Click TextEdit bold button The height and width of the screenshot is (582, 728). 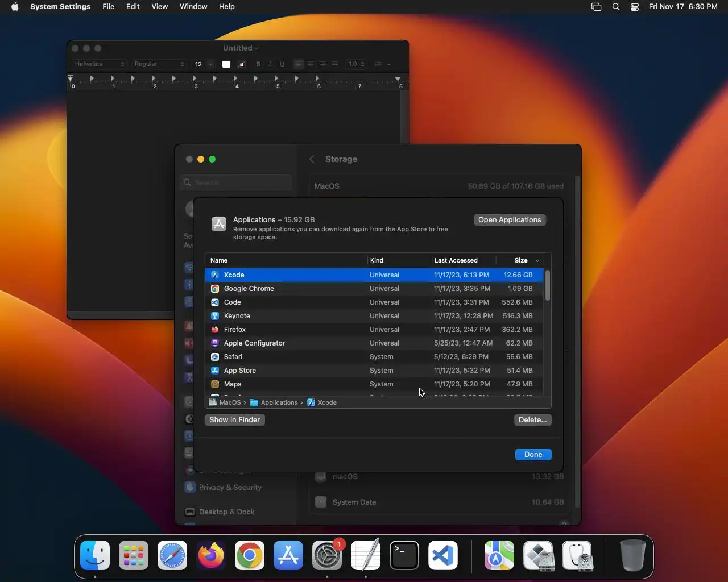[258, 64]
